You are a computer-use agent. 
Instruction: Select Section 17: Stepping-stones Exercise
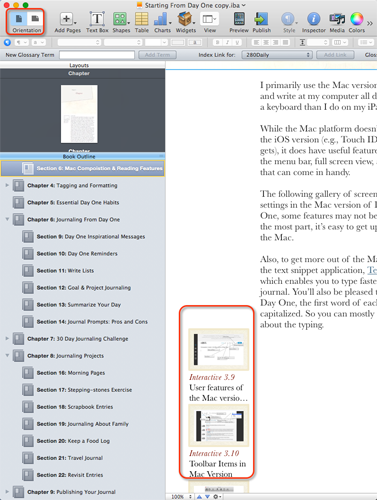(84, 390)
